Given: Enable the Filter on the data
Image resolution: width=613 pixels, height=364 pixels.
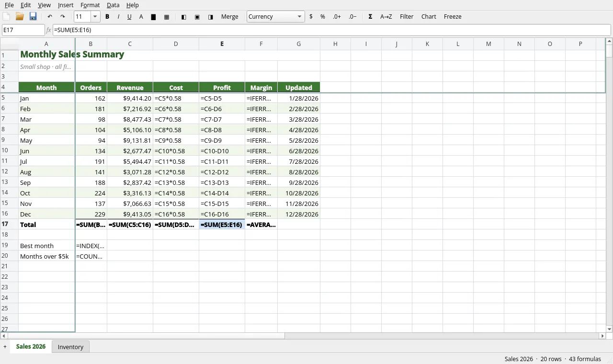Looking at the screenshot, I should 407,17.
